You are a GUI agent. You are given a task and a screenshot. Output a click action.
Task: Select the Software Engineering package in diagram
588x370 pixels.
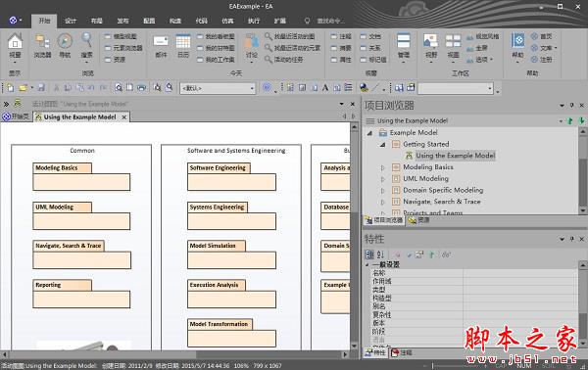[231, 176]
